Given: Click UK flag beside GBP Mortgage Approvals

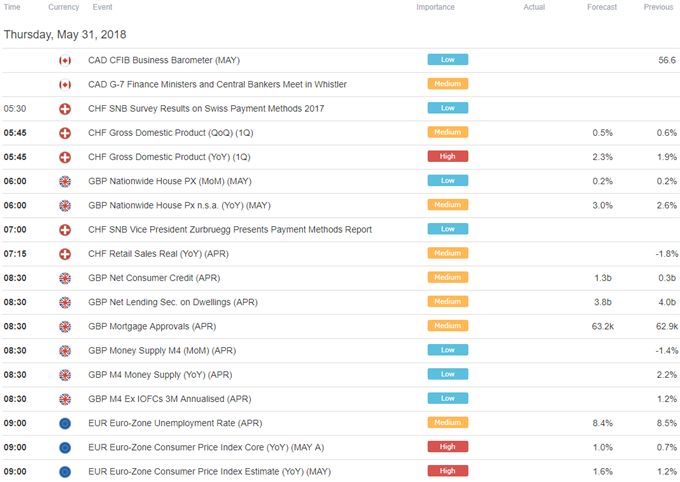Looking at the screenshot, I should [x=65, y=327].
